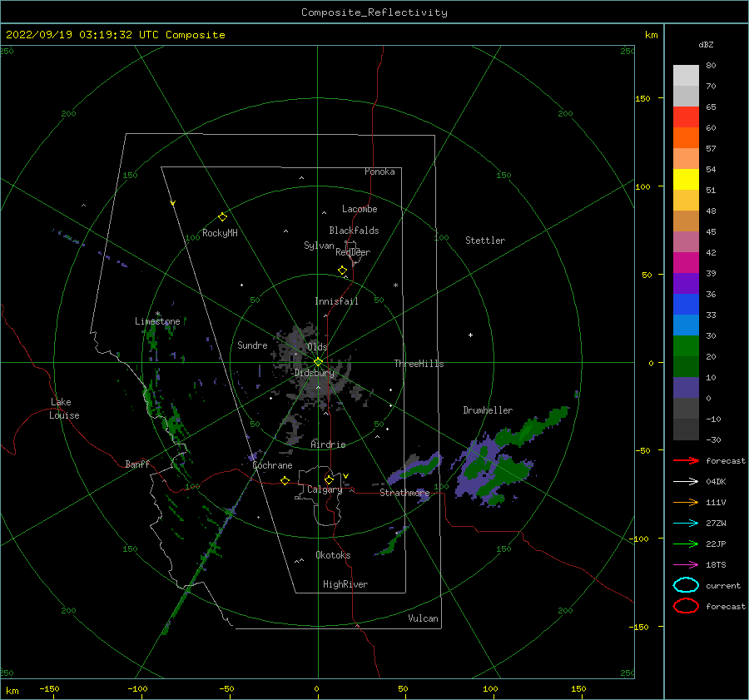
Task: Click the cyan current ellipse legend icon
Action: pos(686,585)
